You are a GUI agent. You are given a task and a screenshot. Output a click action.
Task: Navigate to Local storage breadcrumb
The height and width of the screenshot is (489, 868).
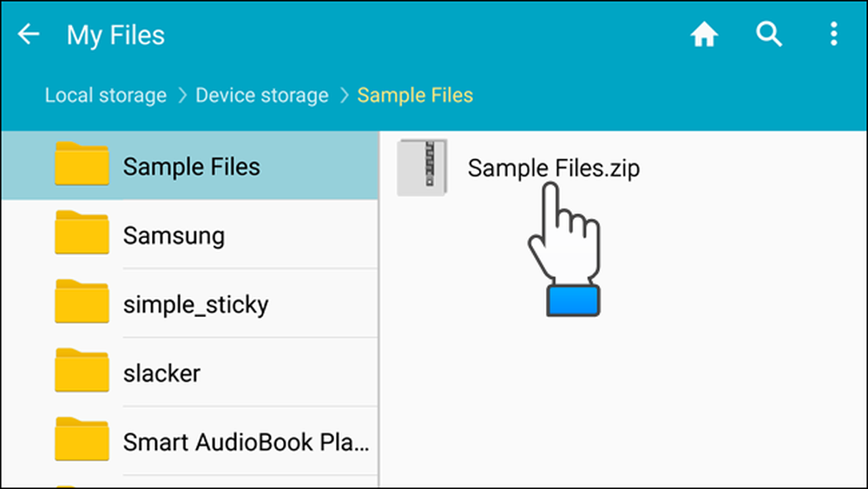tap(106, 96)
